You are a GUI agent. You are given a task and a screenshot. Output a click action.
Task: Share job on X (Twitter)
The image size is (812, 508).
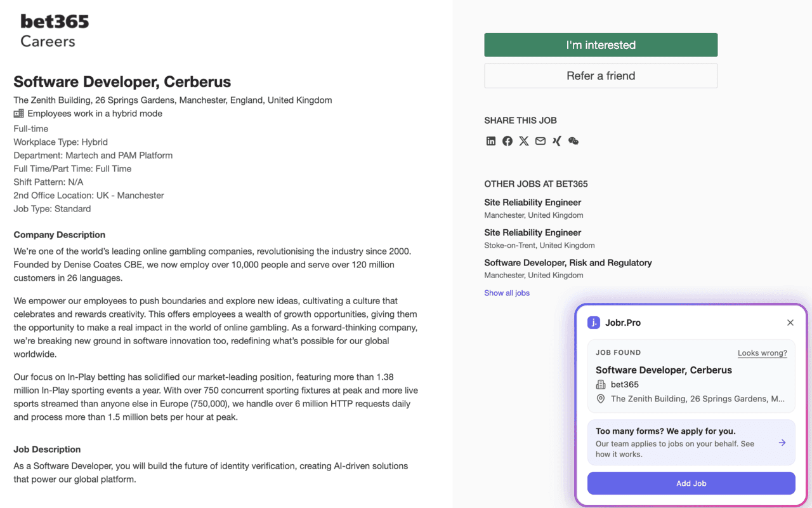(x=524, y=141)
